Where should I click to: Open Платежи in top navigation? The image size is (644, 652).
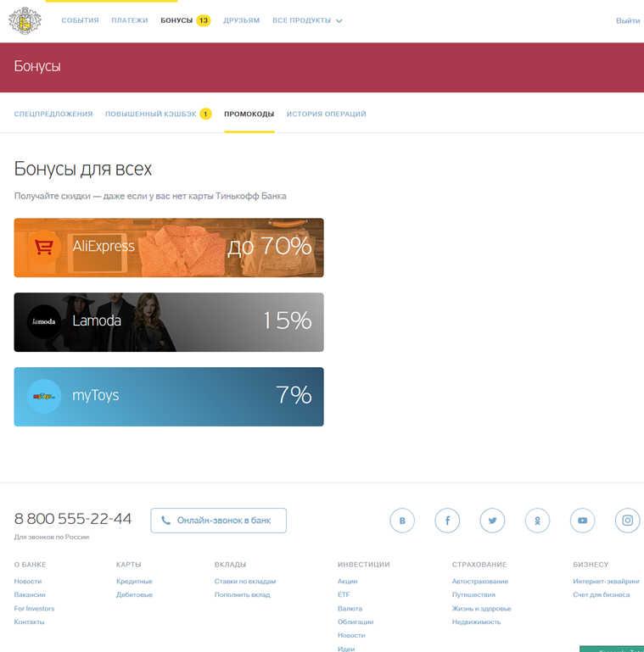130,20
